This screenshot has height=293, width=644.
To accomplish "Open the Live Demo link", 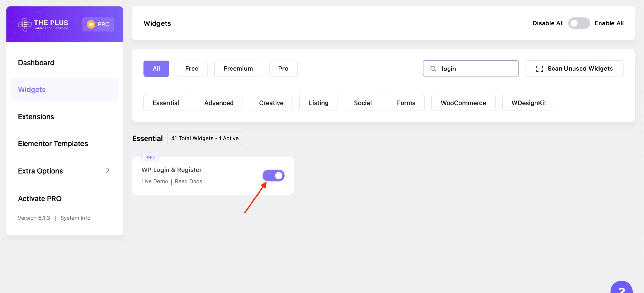I will tap(155, 181).
